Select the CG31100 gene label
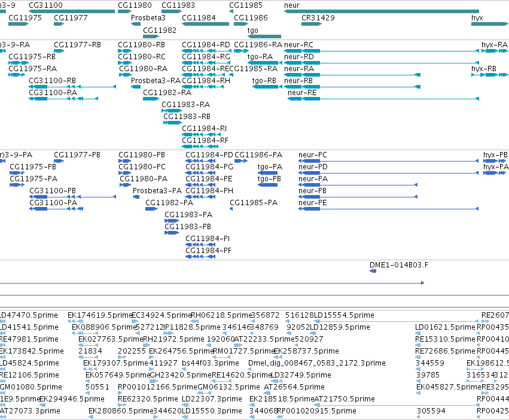The image size is (509, 420). [46, 5]
